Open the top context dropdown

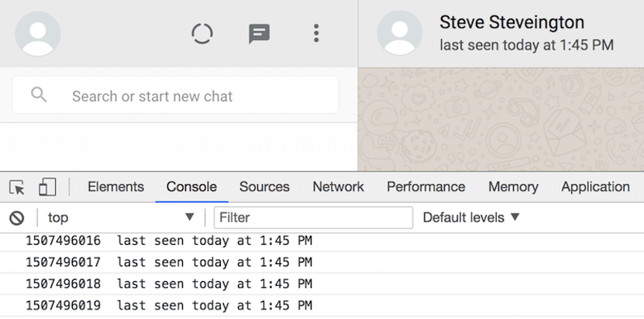121,218
